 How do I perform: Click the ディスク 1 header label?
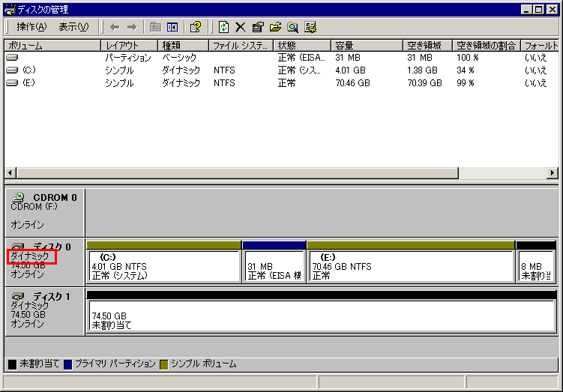51,297
